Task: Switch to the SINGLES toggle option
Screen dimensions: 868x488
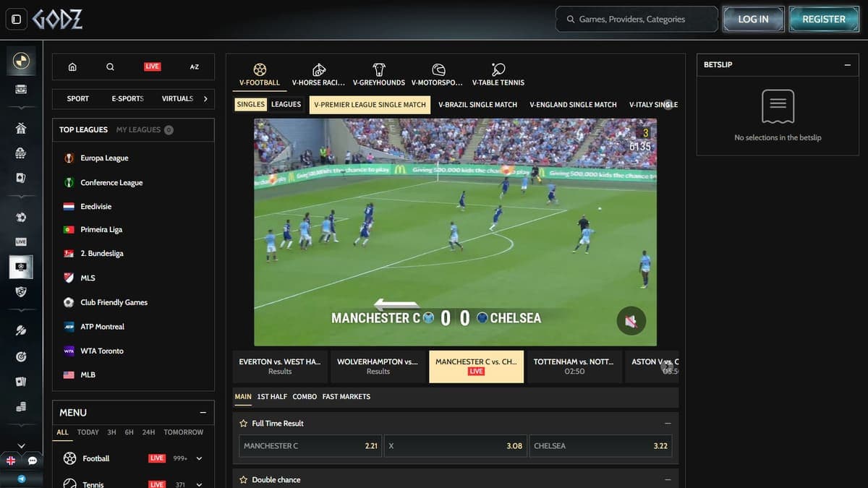Action: (x=251, y=104)
